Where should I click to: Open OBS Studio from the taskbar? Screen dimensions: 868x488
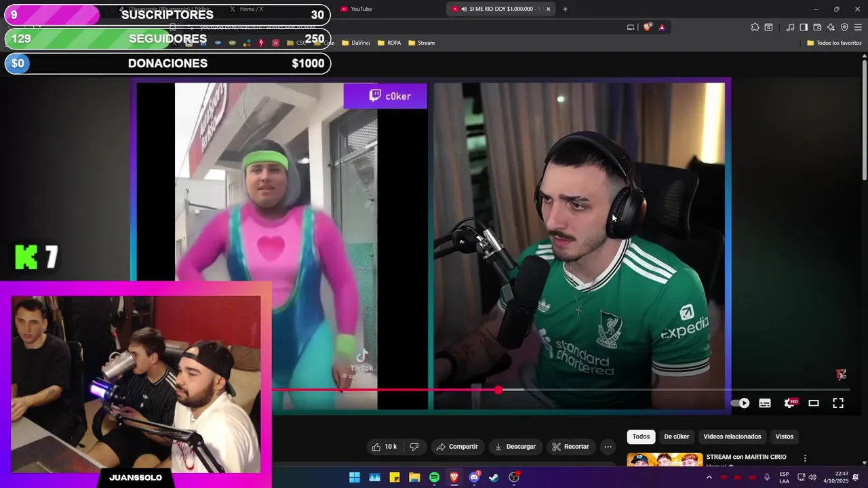point(514,478)
